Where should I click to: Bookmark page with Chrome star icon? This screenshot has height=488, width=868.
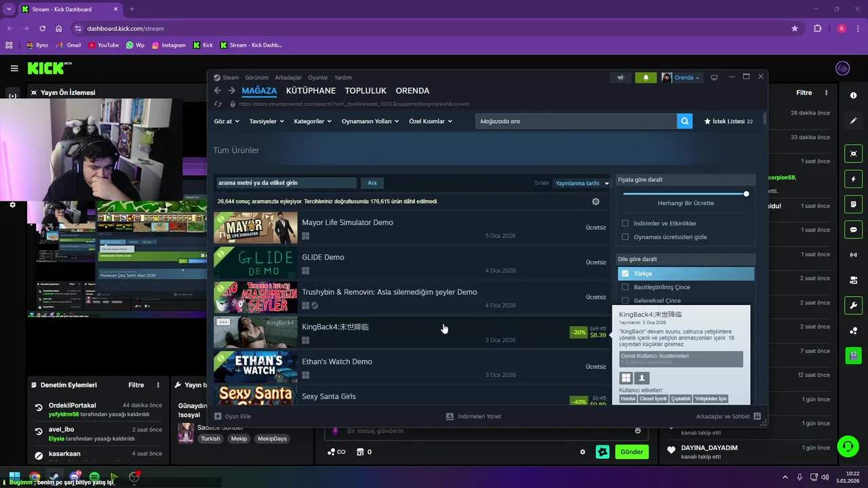tap(795, 28)
